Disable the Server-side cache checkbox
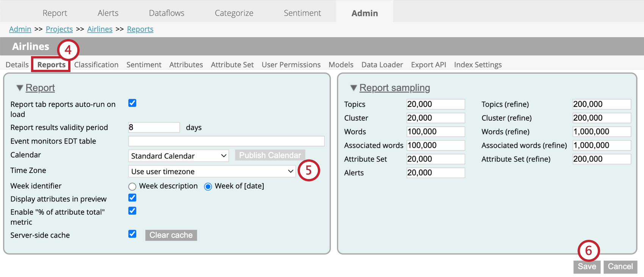Image resolution: width=644 pixels, height=277 pixels. [132, 234]
